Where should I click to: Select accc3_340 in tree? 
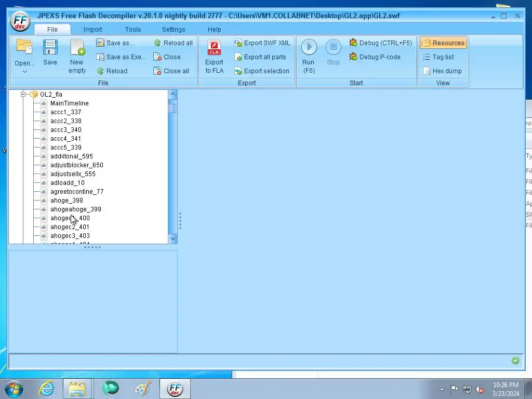(66, 129)
